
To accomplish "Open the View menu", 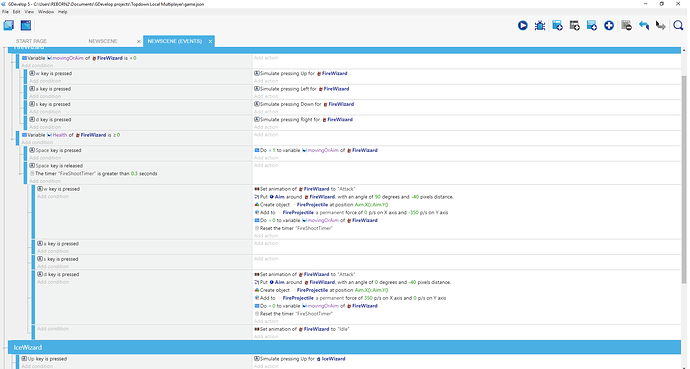I will (x=29, y=12).
